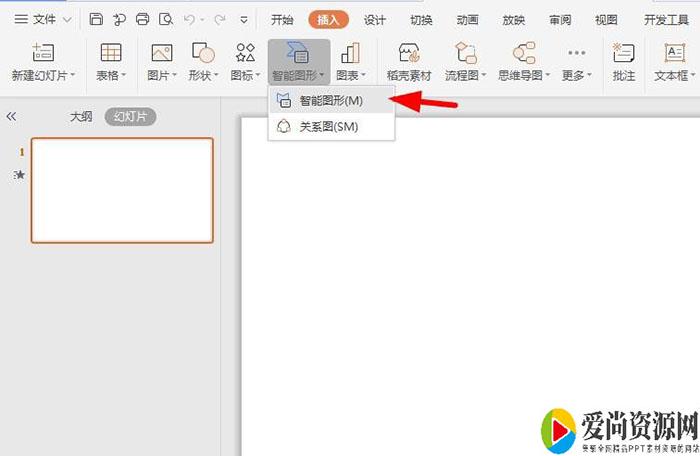Choose 关系图(SM) from the dropdown menu
This screenshot has height=456, width=700.
(x=331, y=127)
